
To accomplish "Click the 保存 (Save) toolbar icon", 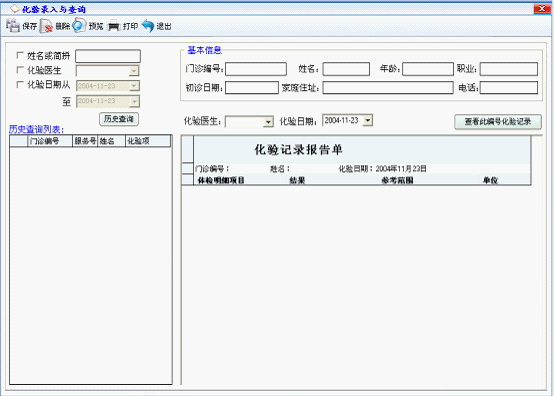I will click(13, 26).
